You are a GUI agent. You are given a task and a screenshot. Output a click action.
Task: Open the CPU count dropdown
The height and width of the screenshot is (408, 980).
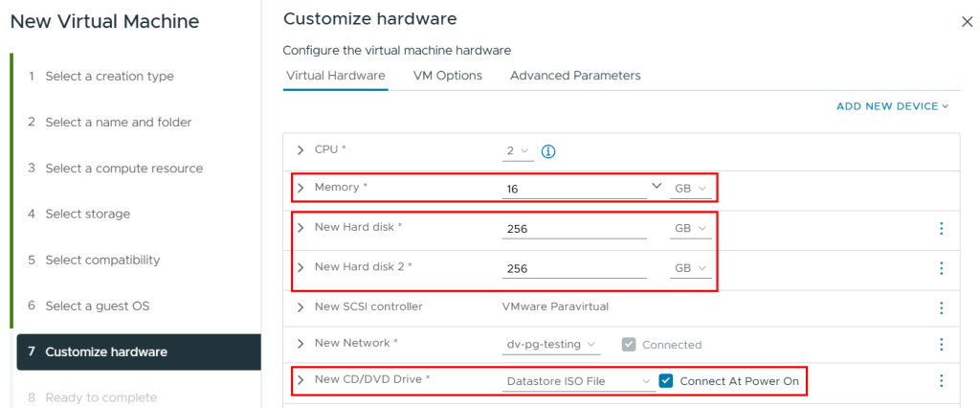coord(518,151)
